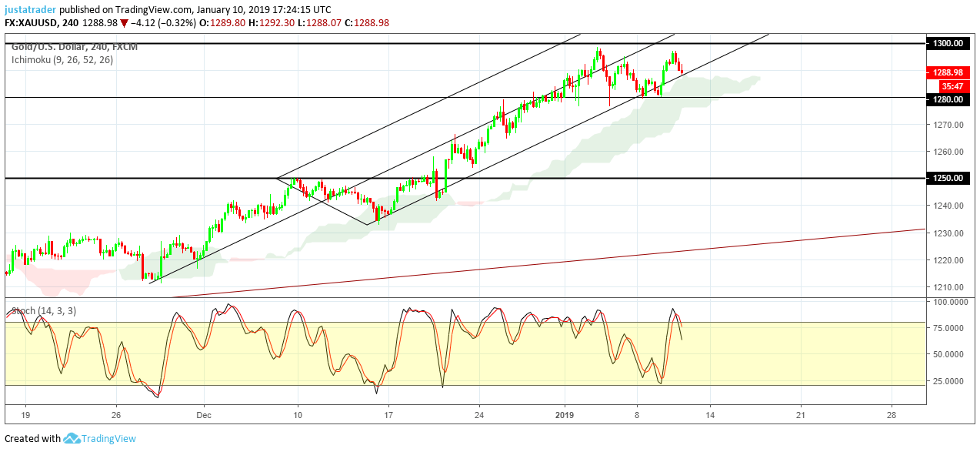Viewport: 980px width, 452px height.
Task: Click the 1260.00 price axis value
Action: click(948, 152)
